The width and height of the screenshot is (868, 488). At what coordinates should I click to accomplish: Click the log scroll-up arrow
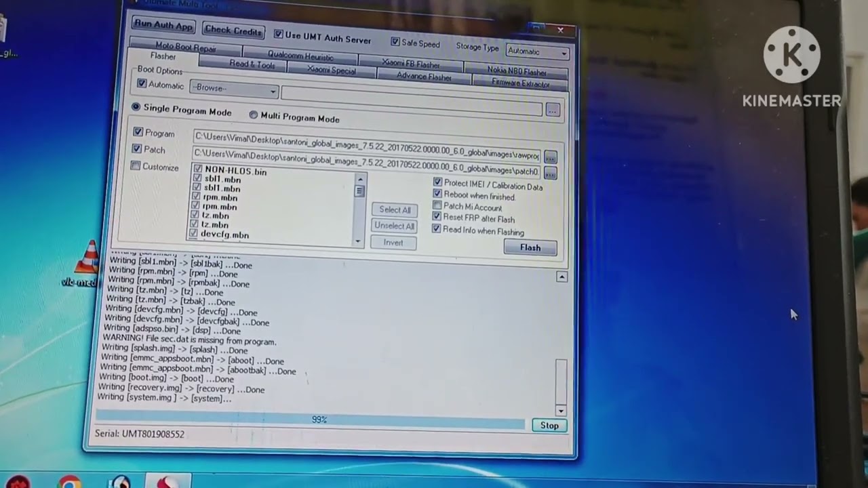561,277
